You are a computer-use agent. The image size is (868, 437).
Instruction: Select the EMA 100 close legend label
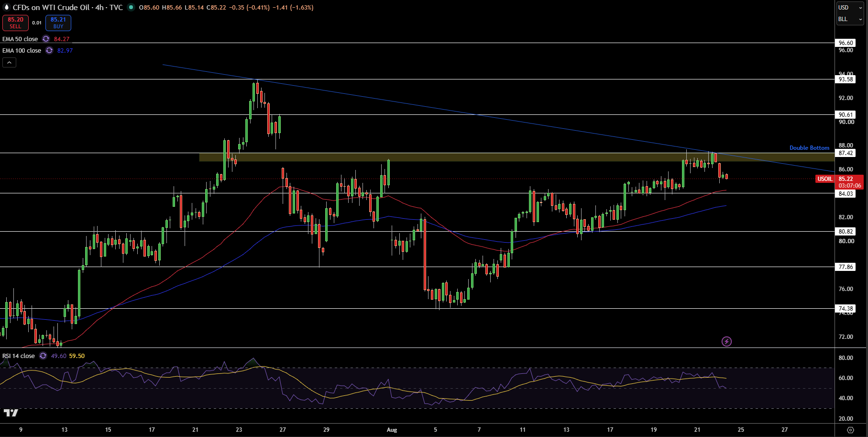(22, 51)
